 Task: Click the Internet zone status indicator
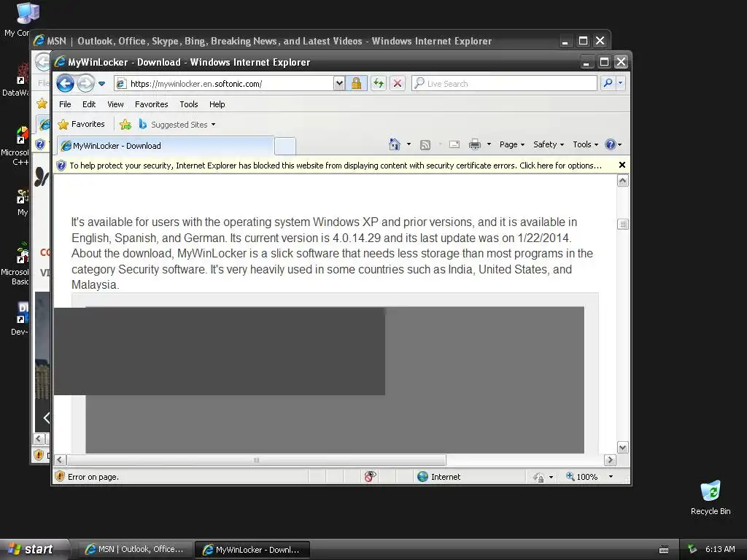click(x=438, y=477)
